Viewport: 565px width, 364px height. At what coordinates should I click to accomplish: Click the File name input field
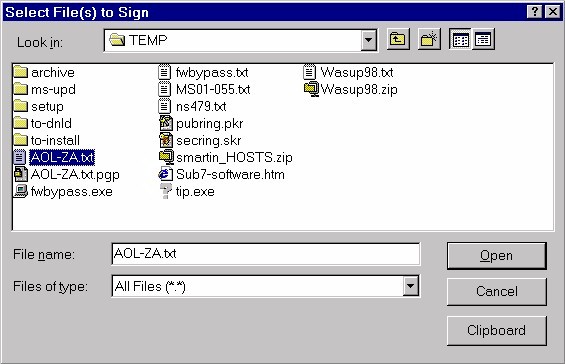[266, 254]
